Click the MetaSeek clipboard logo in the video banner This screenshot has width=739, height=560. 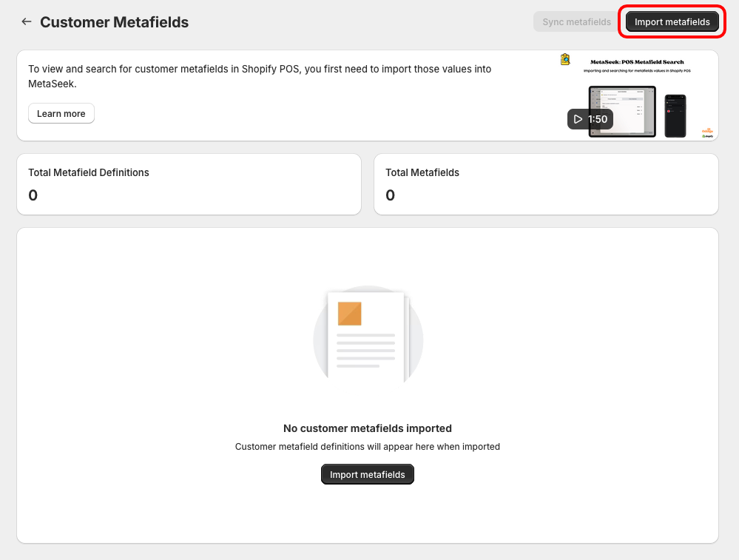564,59
